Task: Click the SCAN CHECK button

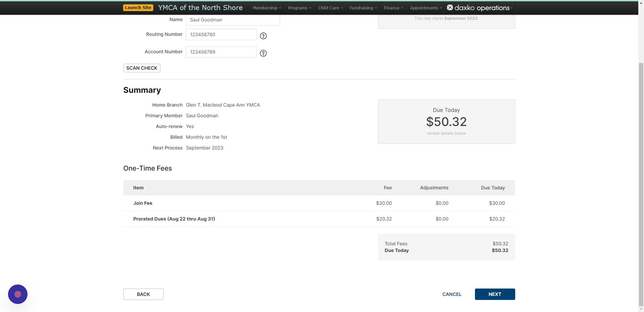Action: [x=142, y=68]
